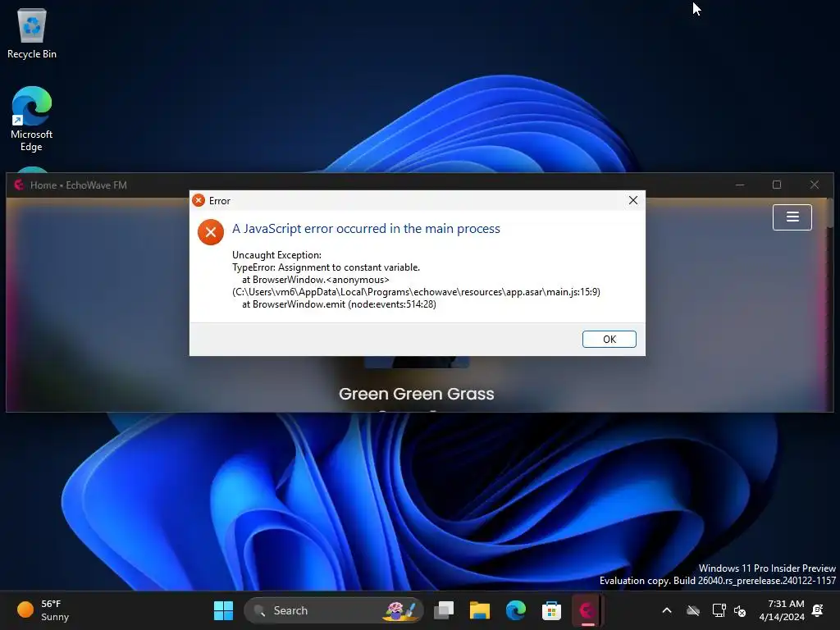Click the 'Uncaught Exception:' text
Viewport: 840px width, 630px height.
pyautogui.click(x=276, y=255)
